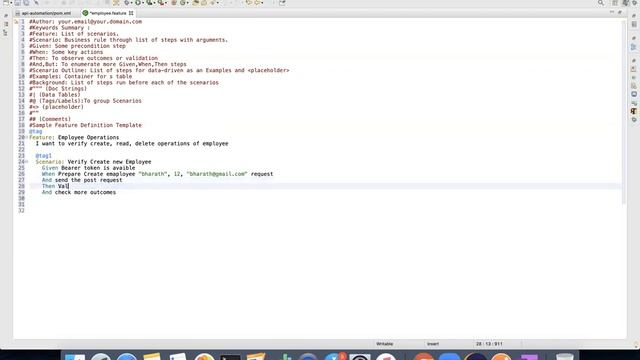Open the Debug configurations dropdown arrow
This screenshot has width=640, height=360.
[131, 3]
